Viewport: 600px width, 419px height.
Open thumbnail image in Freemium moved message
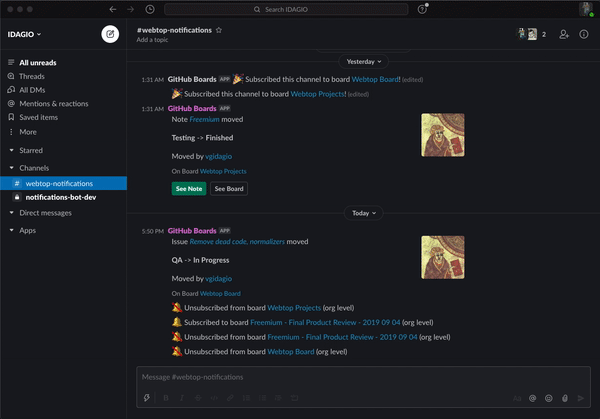[x=443, y=135]
